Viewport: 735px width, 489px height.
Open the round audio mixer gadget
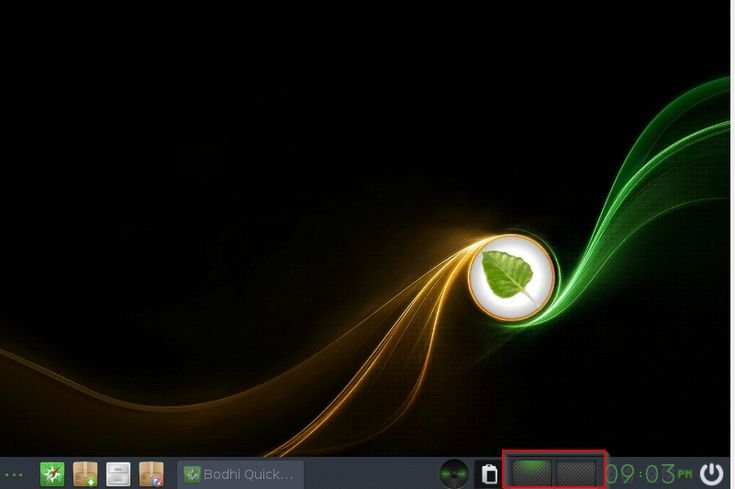(x=454, y=473)
